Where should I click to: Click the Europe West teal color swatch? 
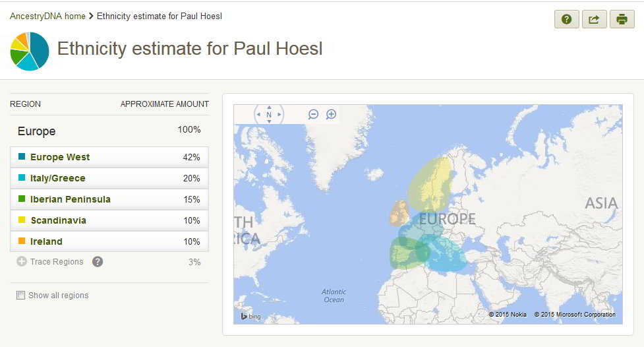pyautogui.click(x=22, y=156)
